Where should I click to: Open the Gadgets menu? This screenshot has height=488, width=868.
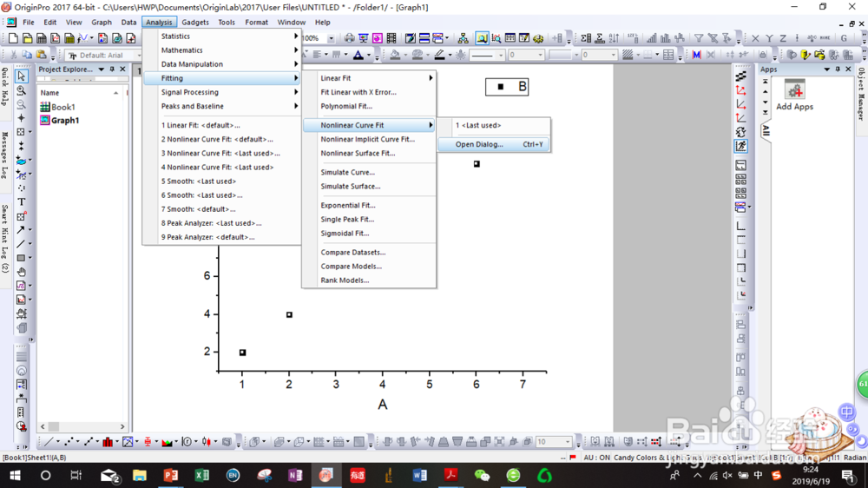coord(195,23)
